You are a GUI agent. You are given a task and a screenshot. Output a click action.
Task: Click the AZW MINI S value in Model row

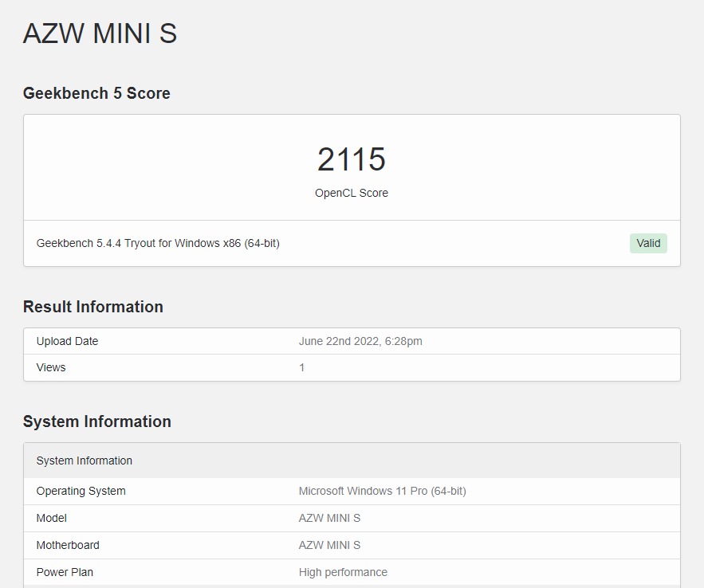(329, 518)
